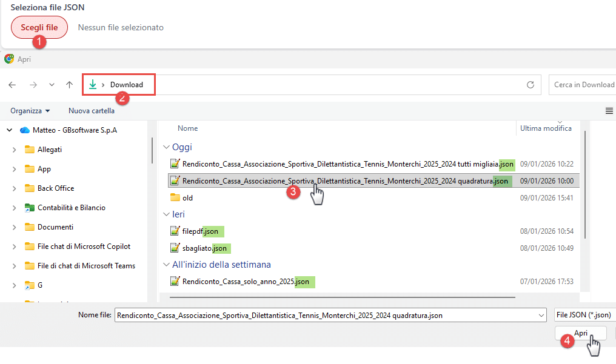Select the old folder icon
The image size is (616, 364).
(175, 197)
